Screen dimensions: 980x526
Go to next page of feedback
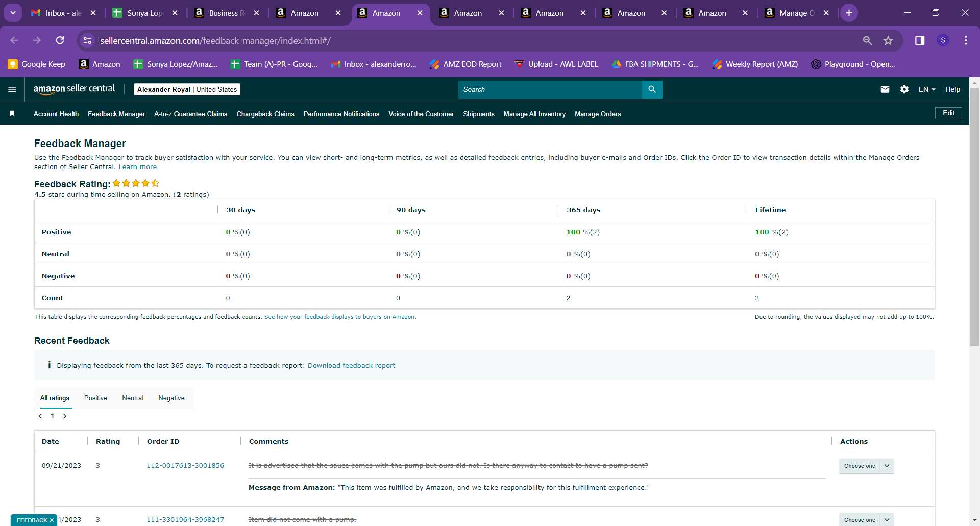click(x=65, y=416)
